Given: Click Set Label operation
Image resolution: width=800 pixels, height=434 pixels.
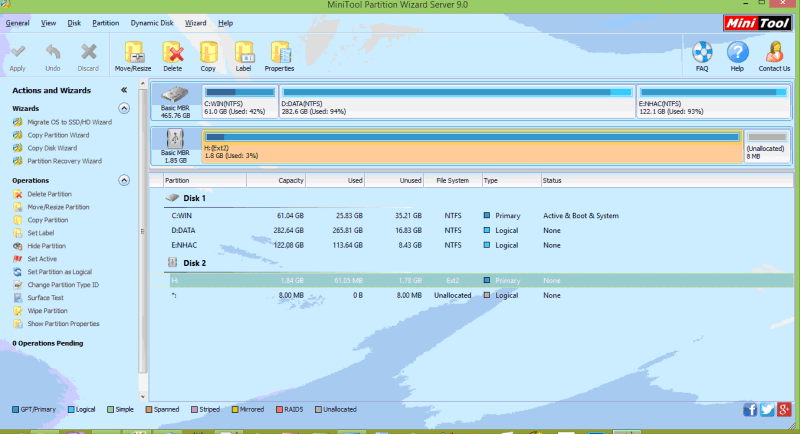Looking at the screenshot, I should [x=40, y=233].
